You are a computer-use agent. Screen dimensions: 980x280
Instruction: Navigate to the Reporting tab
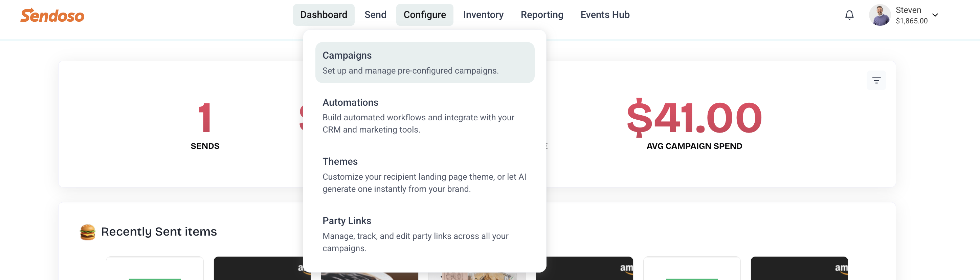542,15
